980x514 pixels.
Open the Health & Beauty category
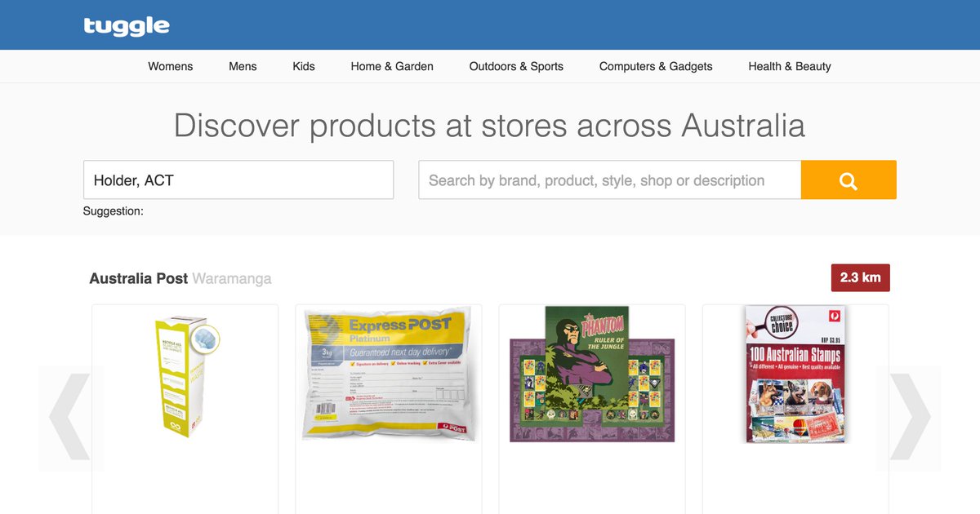point(790,66)
